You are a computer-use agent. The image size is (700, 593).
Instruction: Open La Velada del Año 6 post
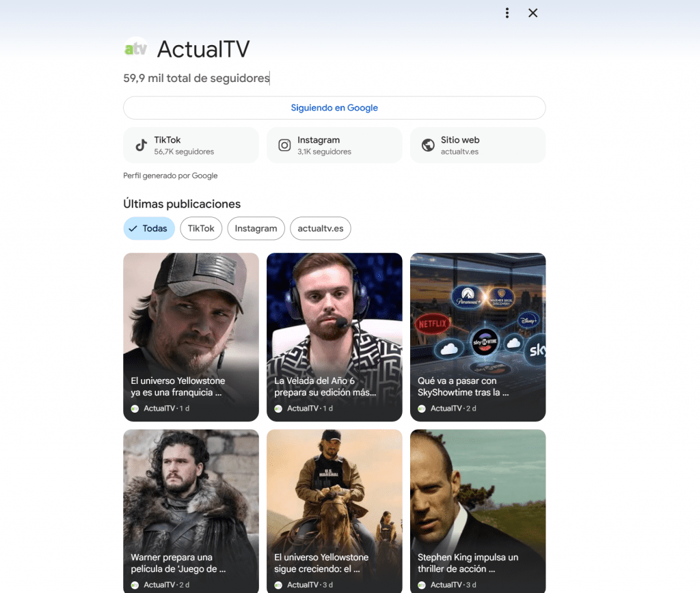pyautogui.click(x=334, y=337)
